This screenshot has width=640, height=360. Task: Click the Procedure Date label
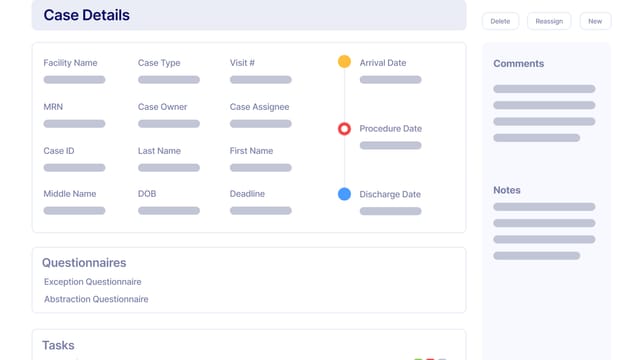coord(391,129)
